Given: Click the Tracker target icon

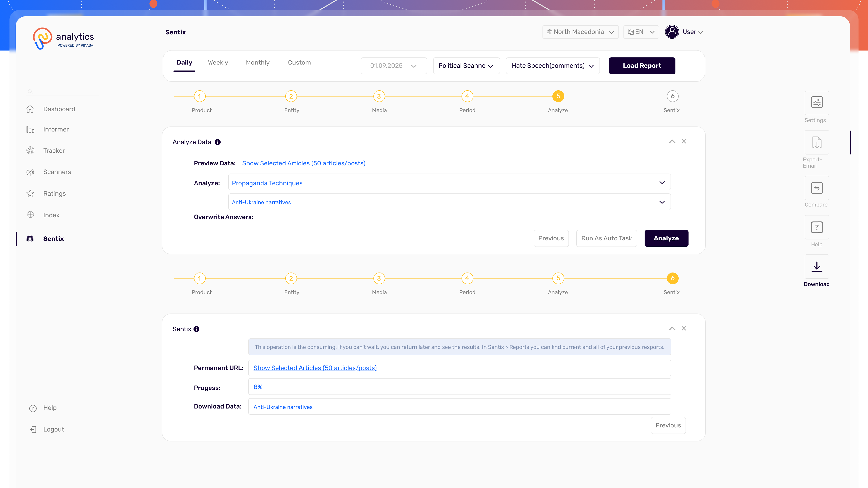Looking at the screenshot, I should pos(30,150).
